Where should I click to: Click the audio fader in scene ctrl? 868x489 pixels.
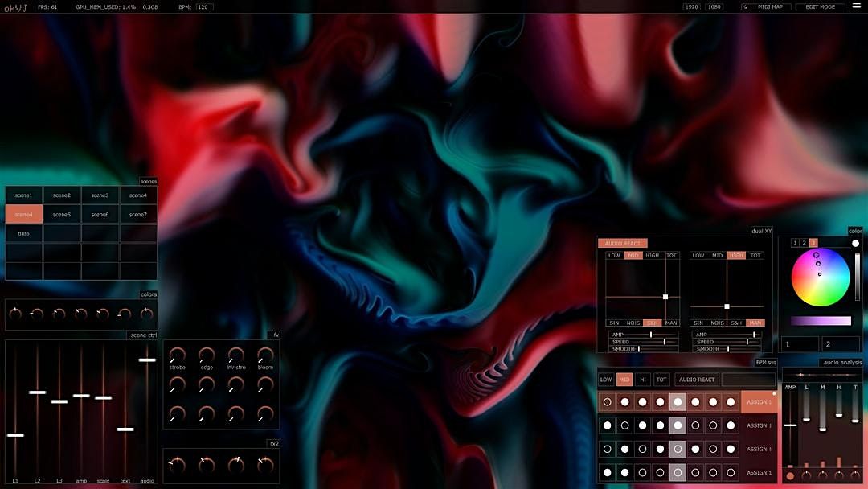coord(147,360)
